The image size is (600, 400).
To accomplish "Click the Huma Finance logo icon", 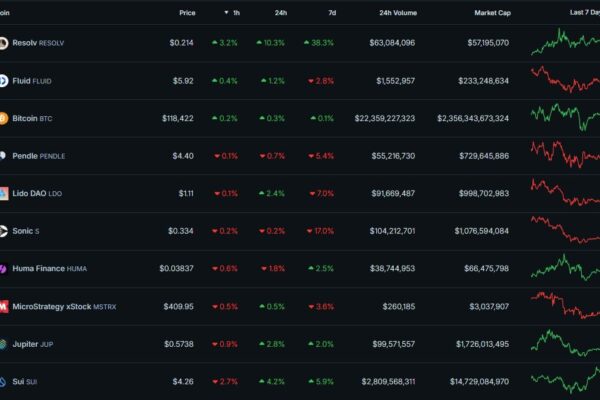I will (x=3, y=269).
